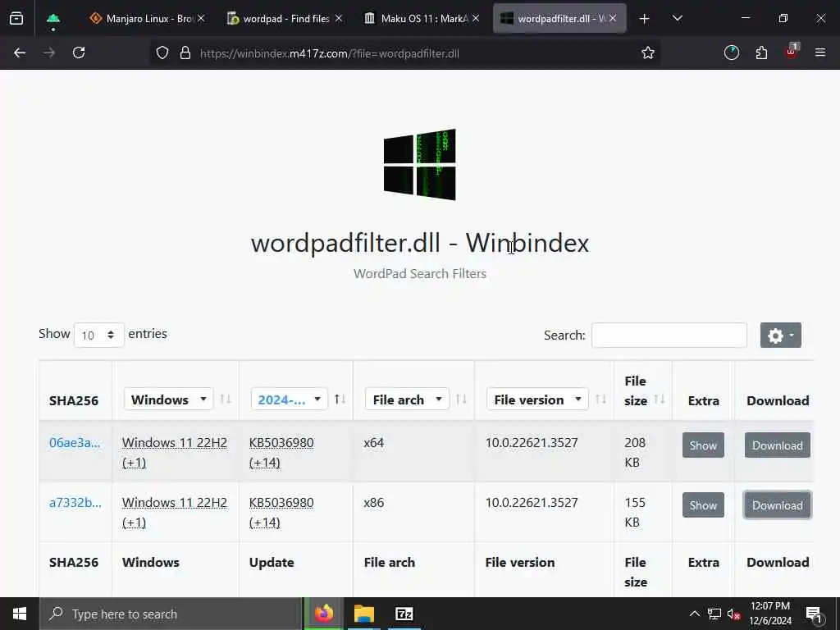840x630 pixels.
Task: Open 7-Zip from the taskbar
Action: (x=404, y=614)
